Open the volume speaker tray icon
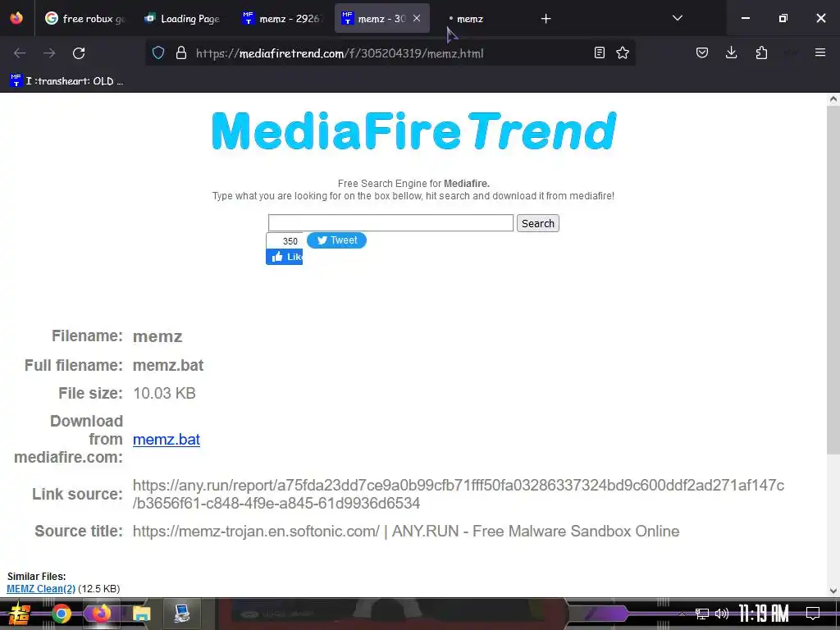 pos(722,614)
